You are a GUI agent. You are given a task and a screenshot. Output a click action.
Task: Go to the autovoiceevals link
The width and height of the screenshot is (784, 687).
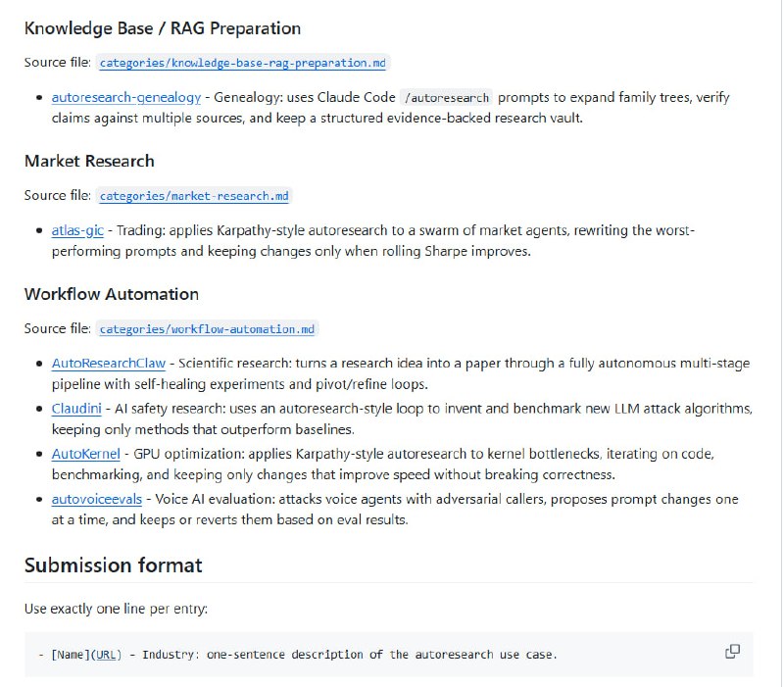point(96,498)
